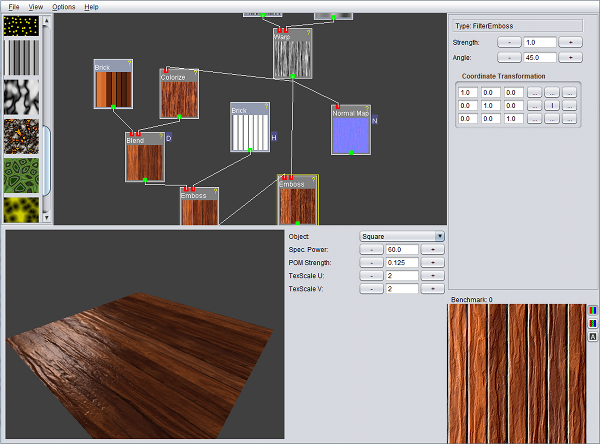
Task: Click the I identity button in transformation matrix
Action: point(551,106)
